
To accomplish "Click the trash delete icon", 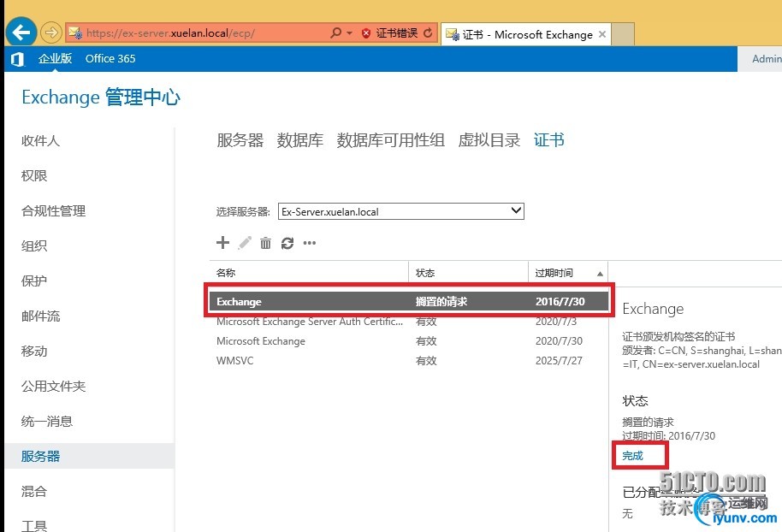I will coord(265,243).
